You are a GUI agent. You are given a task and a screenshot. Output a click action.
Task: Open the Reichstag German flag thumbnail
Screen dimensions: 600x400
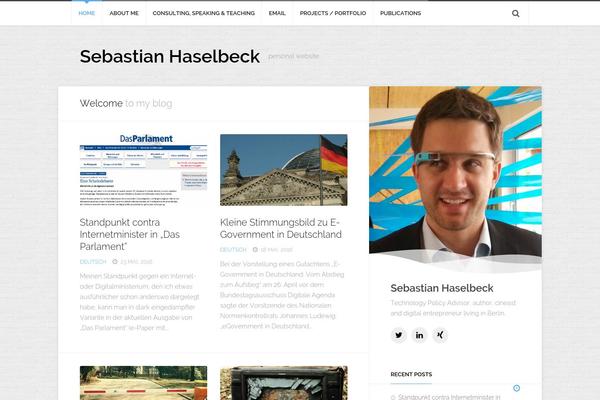pyautogui.click(x=284, y=170)
